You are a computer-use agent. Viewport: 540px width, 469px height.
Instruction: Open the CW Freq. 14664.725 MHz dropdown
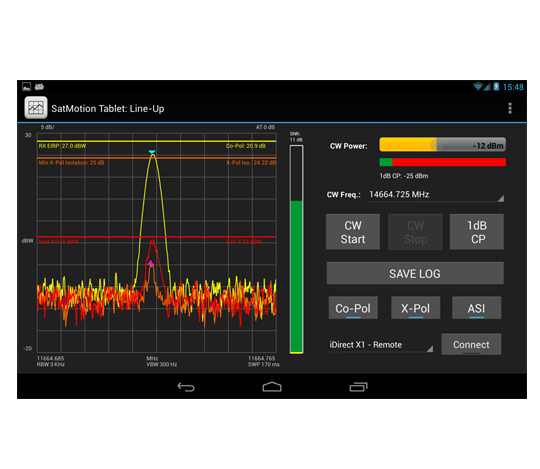(x=435, y=195)
